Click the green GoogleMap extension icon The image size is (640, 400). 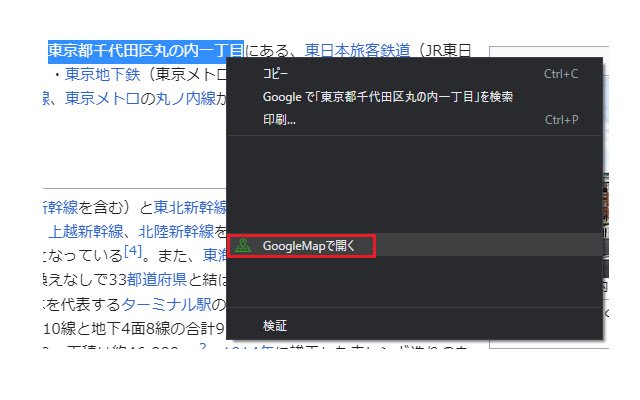(x=243, y=245)
